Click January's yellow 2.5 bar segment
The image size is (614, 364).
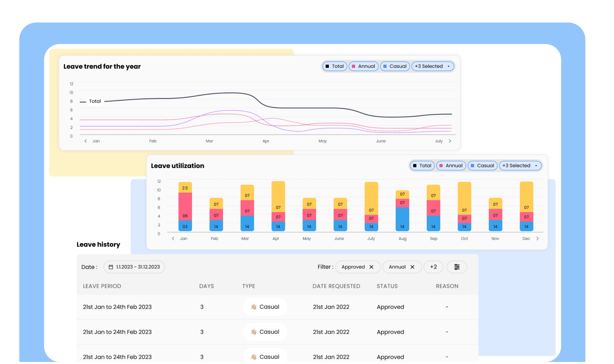tap(185, 188)
